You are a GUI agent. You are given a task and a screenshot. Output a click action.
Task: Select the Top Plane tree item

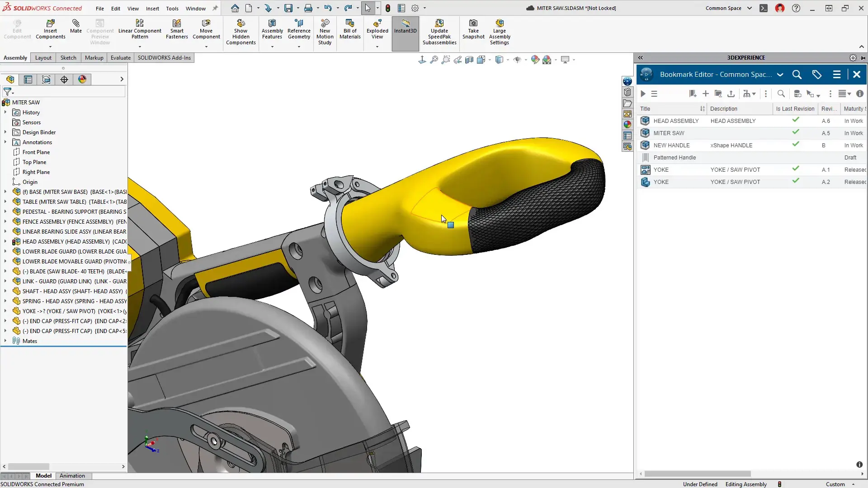click(x=34, y=162)
